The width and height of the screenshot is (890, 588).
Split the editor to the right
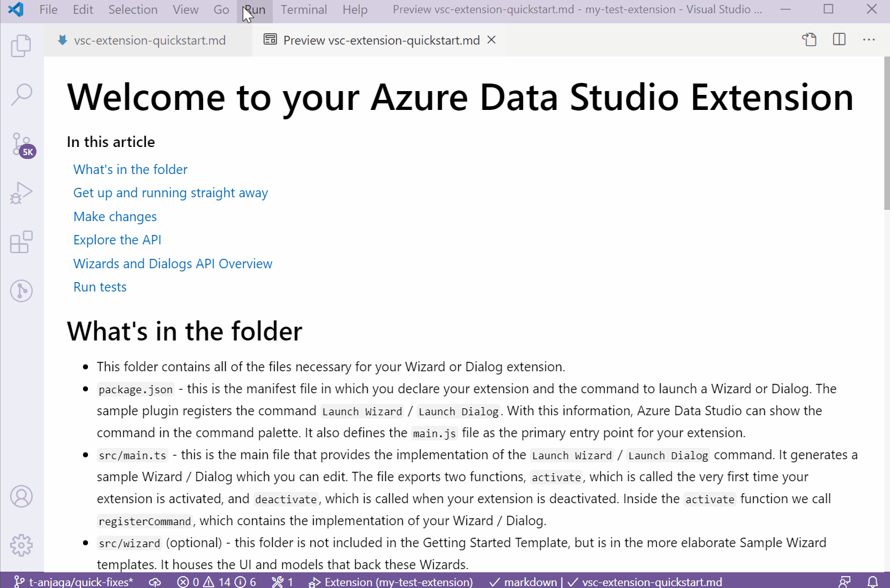(x=839, y=40)
